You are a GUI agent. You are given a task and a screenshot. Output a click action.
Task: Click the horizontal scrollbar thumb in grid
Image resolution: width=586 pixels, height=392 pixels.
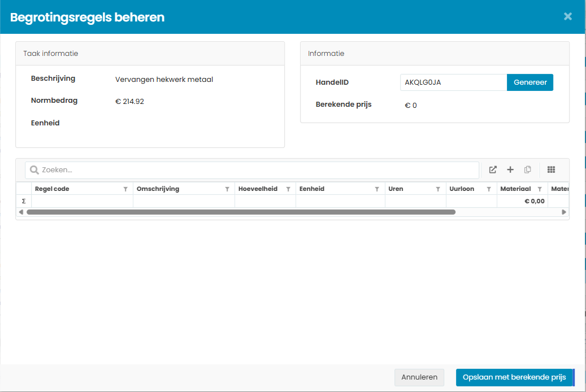coord(241,212)
